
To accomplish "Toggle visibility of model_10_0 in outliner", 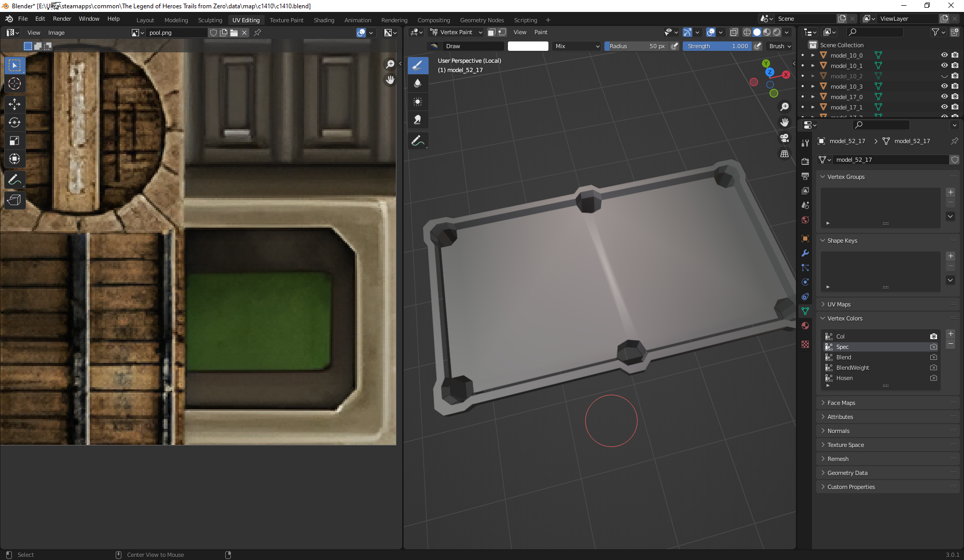I will 944,55.
